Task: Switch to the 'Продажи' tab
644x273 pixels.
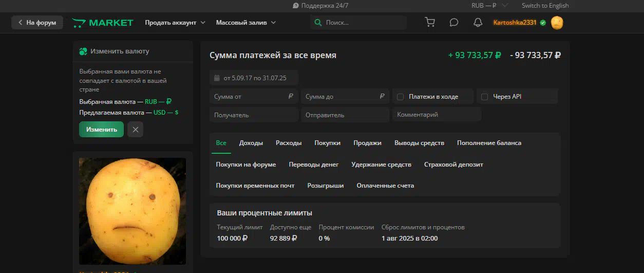Action: point(367,143)
